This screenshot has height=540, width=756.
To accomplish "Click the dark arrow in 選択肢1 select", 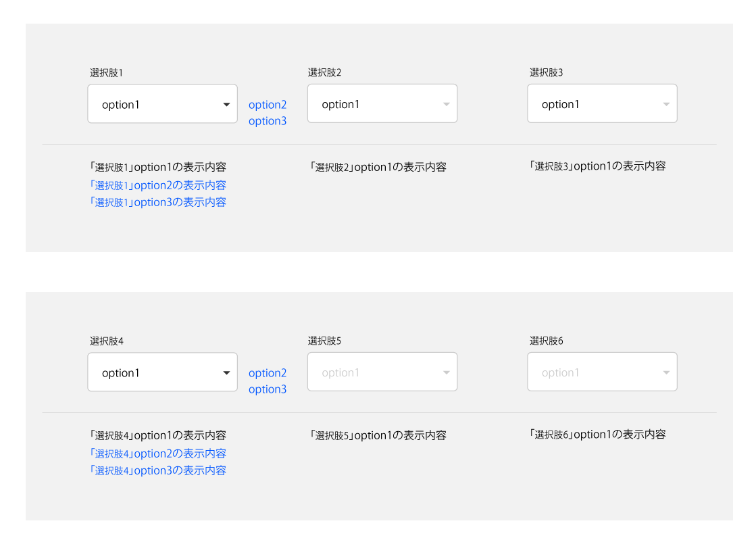I will [226, 105].
